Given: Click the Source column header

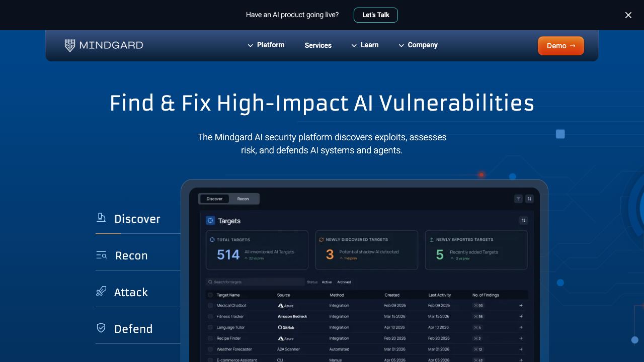Looking at the screenshot, I should coord(283,295).
